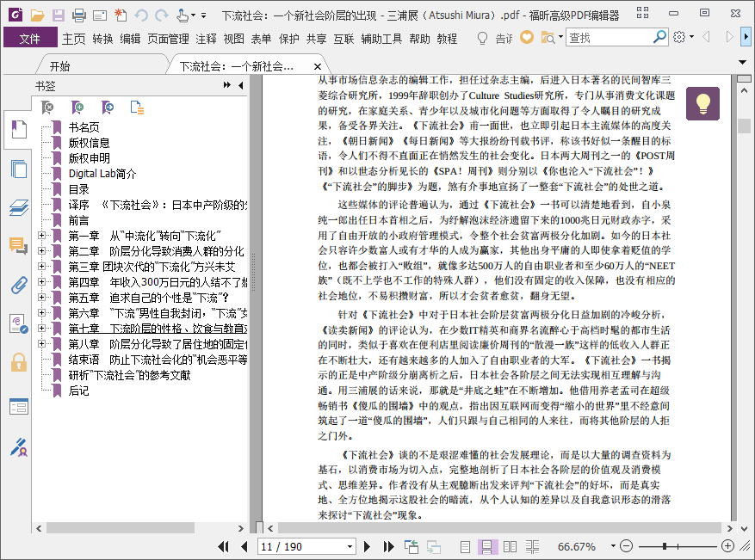The height and width of the screenshot is (560, 755).
Task: Switch to the 开始 document tab
Action: pyautogui.click(x=59, y=66)
